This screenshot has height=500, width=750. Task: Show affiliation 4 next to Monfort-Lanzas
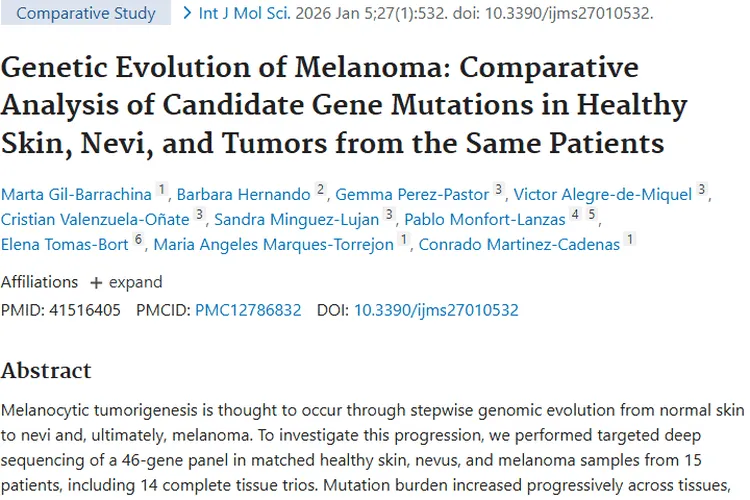click(575, 214)
